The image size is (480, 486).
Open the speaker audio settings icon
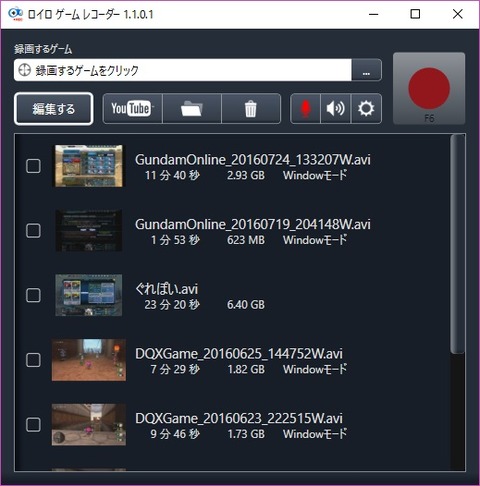[x=335, y=109]
